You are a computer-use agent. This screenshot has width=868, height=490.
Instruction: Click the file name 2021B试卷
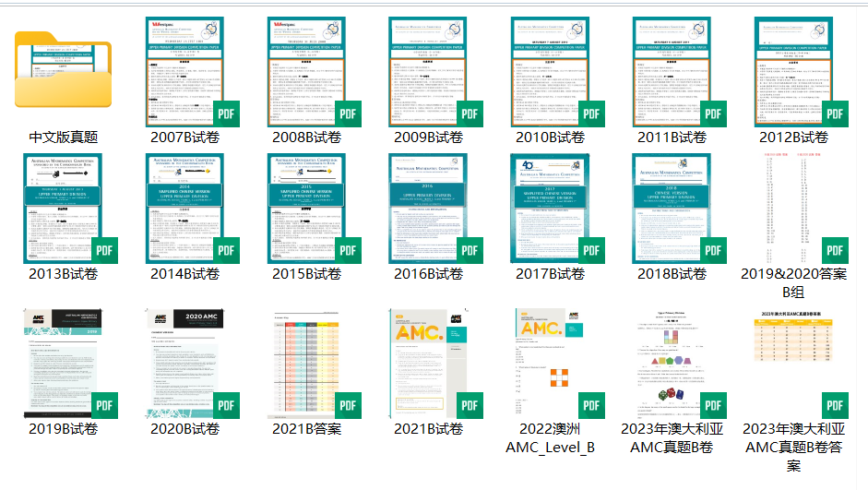428,429
